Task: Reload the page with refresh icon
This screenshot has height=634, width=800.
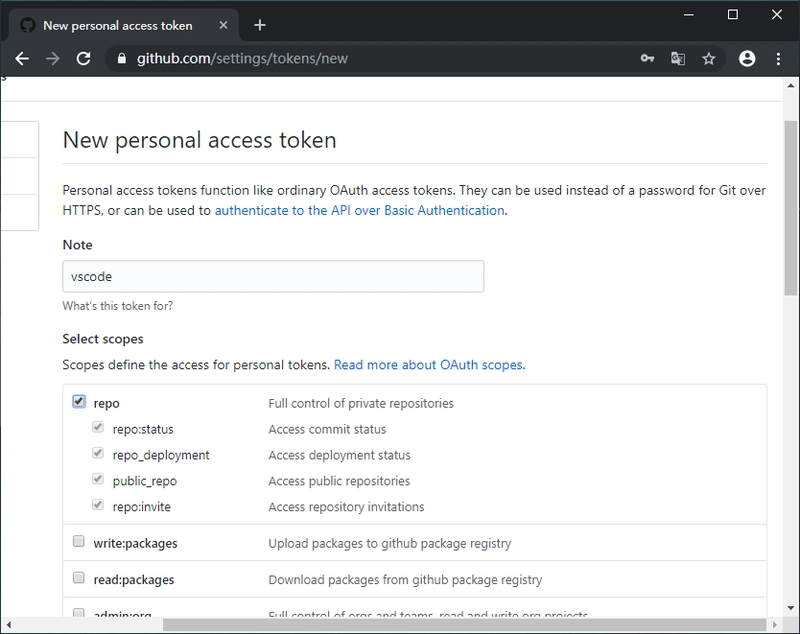Action: click(84, 59)
